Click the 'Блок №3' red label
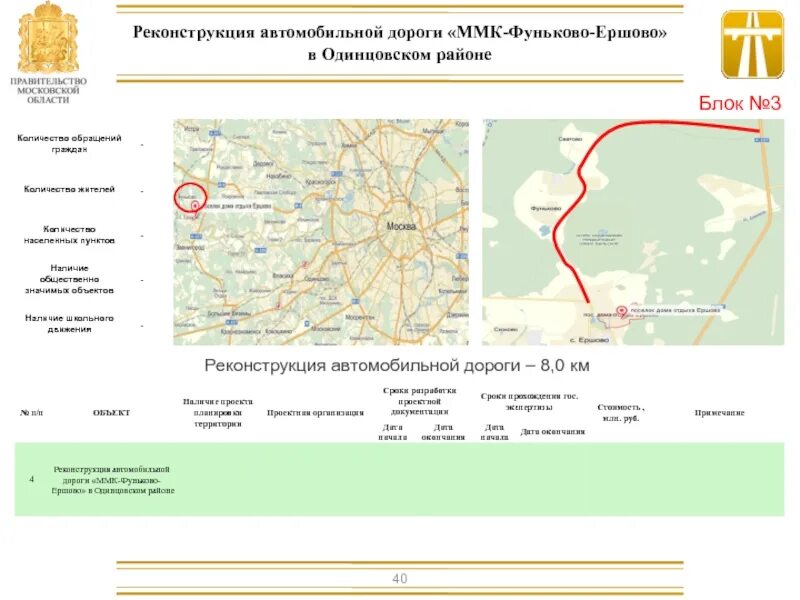 click(739, 103)
